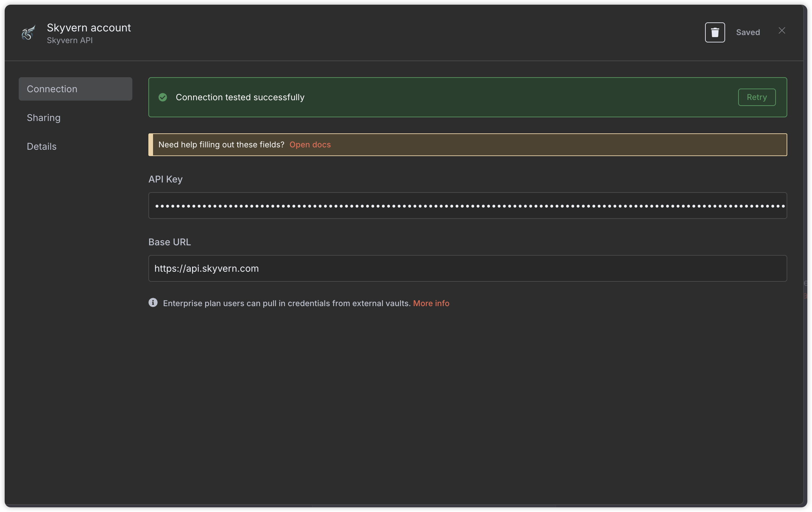This screenshot has width=812, height=512.
Task: Click the API Key field label
Action: [165, 179]
